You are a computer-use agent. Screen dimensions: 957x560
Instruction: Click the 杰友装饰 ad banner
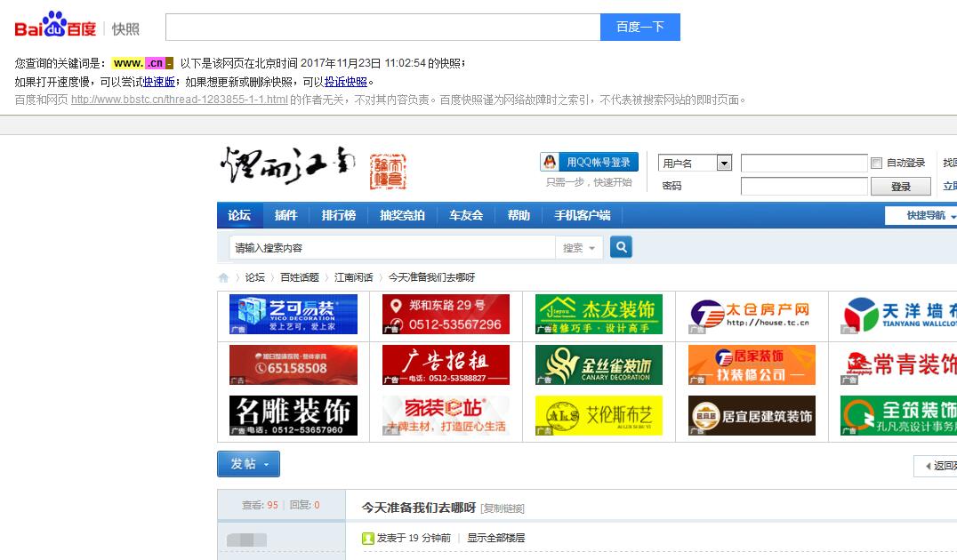point(599,316)
